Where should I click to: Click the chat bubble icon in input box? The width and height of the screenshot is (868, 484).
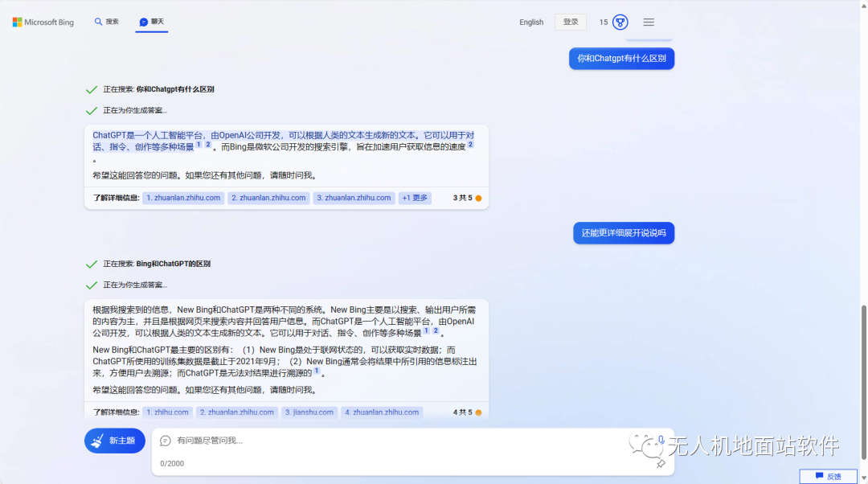coord(166,441)
